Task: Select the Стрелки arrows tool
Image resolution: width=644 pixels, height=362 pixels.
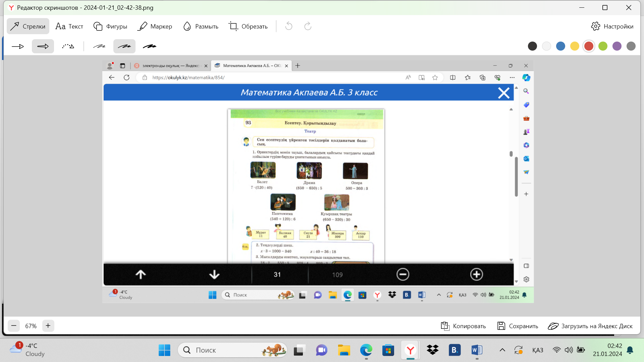Action: [x=28, y=26]
